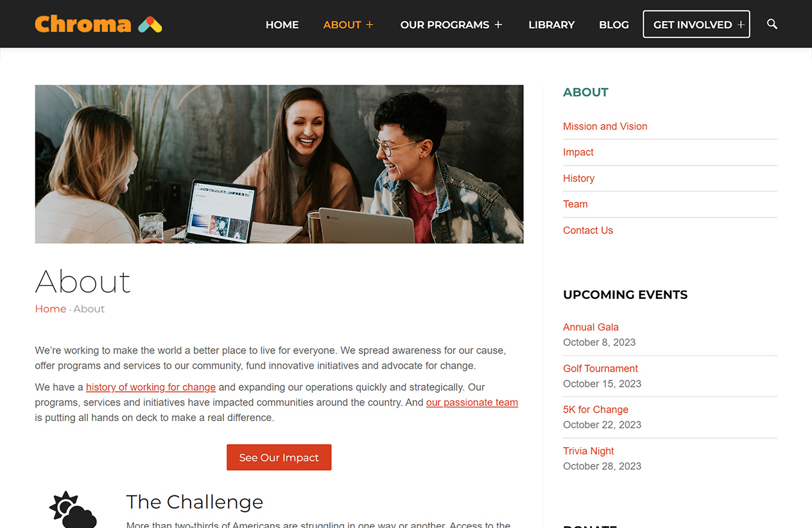
Task: Open the Contact Us sidebar link
Action: pos(588,230)
